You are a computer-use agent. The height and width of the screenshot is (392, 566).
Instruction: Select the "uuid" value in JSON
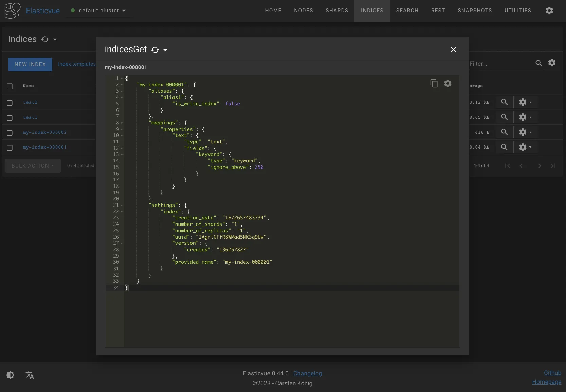231,237
